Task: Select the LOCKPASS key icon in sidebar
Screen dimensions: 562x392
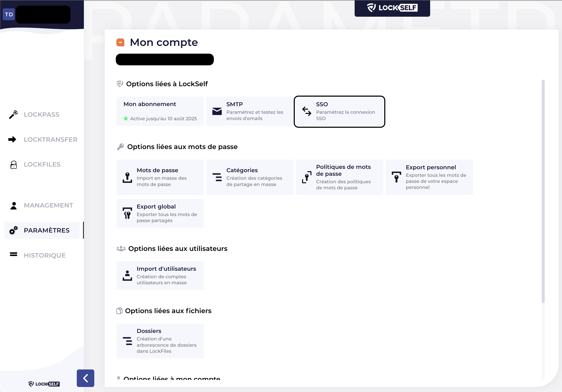Action: pos(13,115)
